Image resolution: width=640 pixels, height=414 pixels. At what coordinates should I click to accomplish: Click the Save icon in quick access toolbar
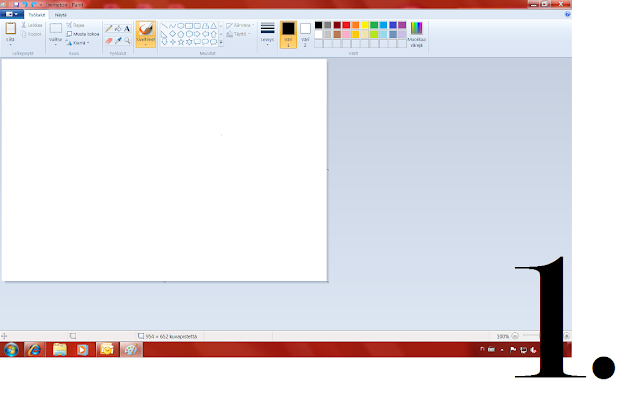(x=16, y=4)
